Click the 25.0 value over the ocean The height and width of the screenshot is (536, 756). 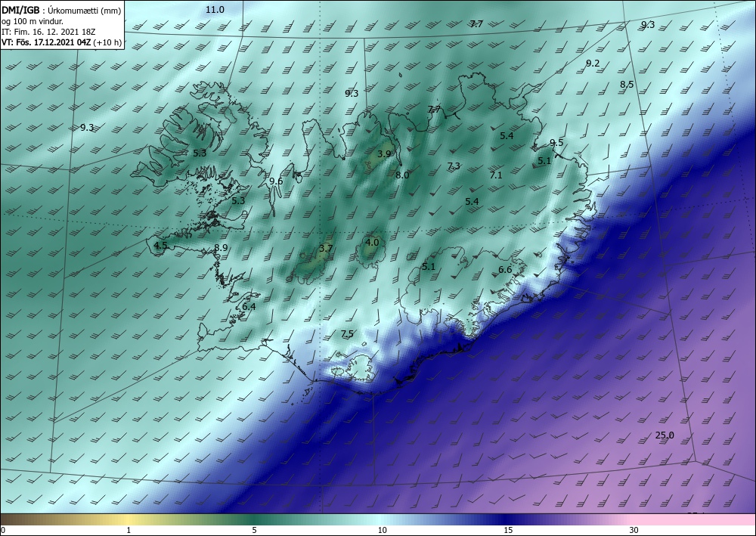(x=665, y=435)
